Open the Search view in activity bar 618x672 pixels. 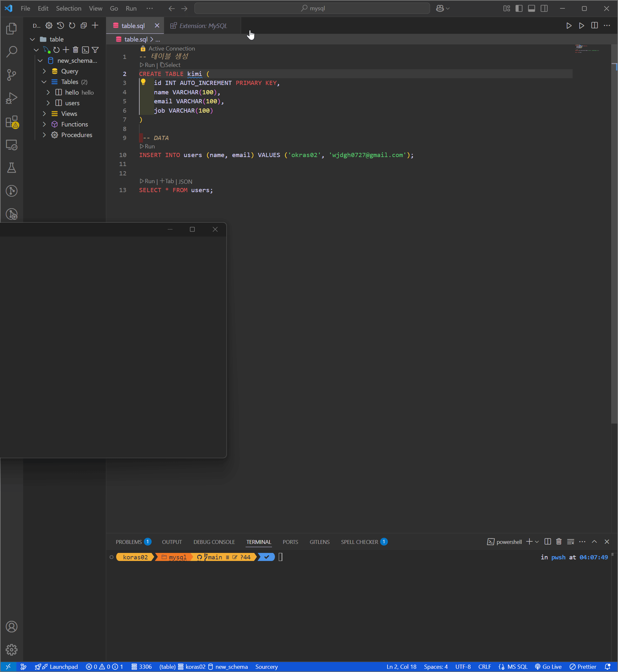tap(12, 51)
